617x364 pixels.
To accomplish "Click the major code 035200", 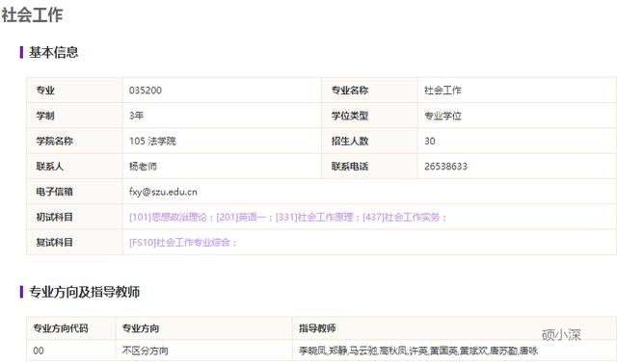I will [146, 91].
